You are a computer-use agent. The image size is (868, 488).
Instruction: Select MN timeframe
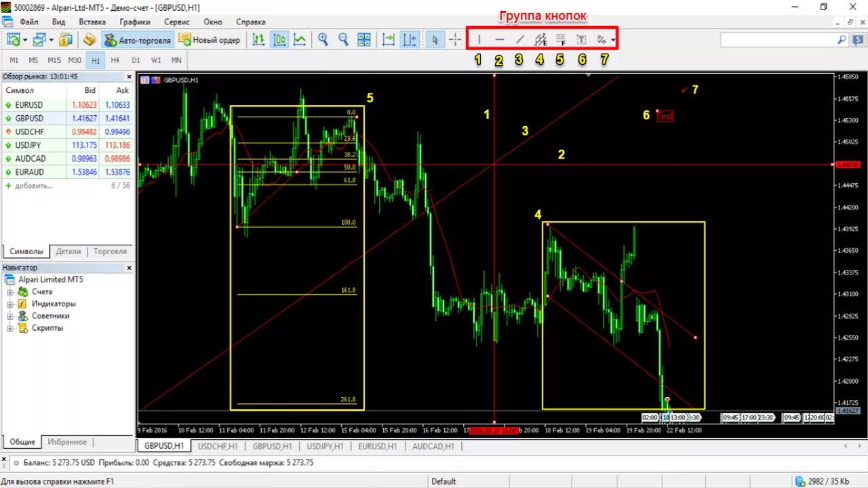(x=176, y=60)
